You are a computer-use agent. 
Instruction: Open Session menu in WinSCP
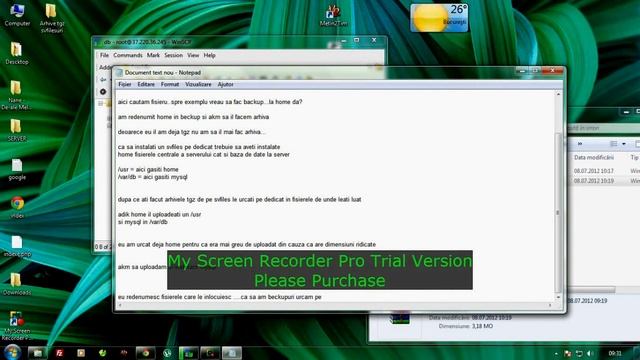[x=173, y=55]
